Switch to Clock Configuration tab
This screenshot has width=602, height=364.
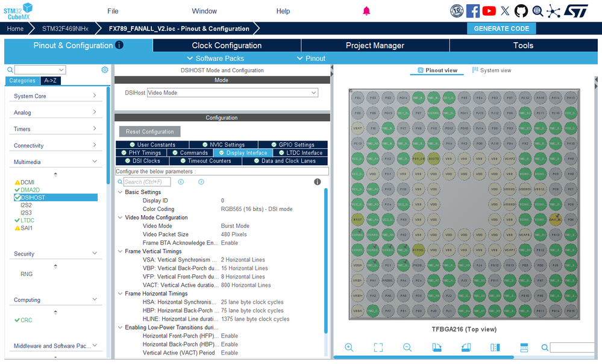(227, 45)
